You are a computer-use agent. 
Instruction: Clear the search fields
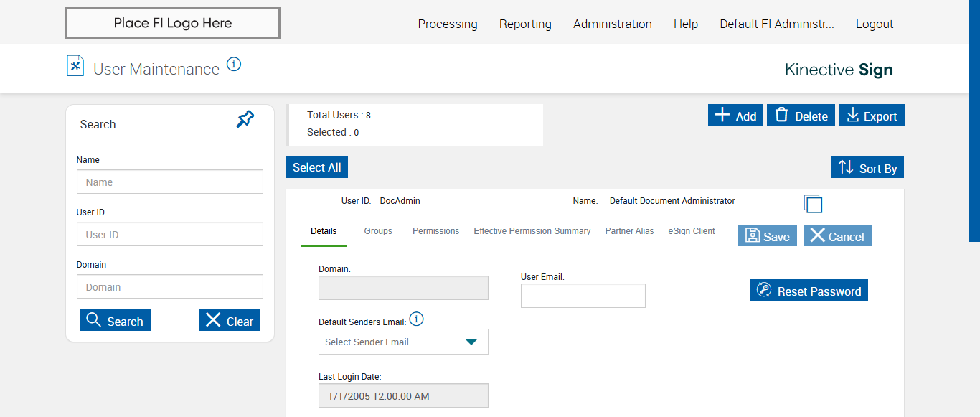[x=229, y=321]
